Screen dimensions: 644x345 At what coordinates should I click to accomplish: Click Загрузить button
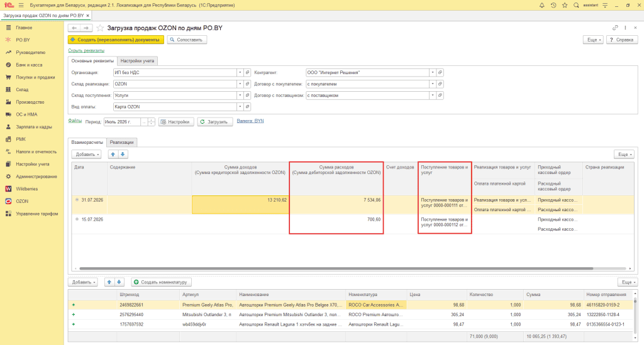point(215,122)
